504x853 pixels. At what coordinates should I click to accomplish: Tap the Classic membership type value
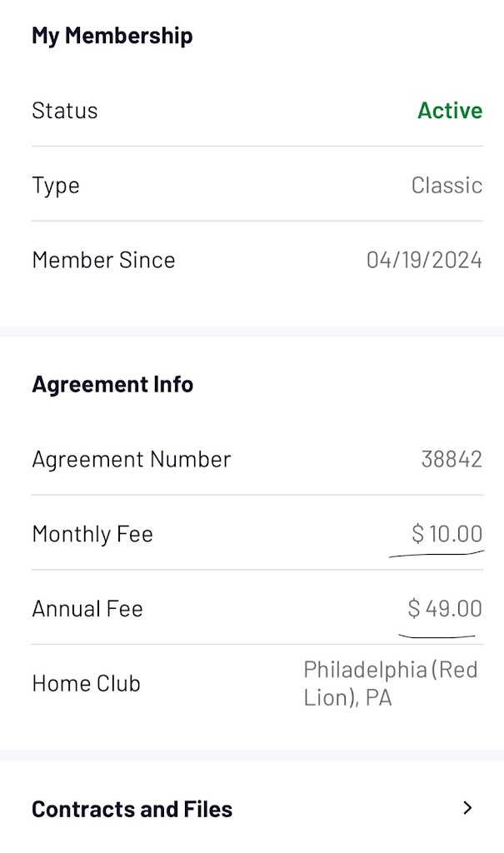(x=447, y=185)
